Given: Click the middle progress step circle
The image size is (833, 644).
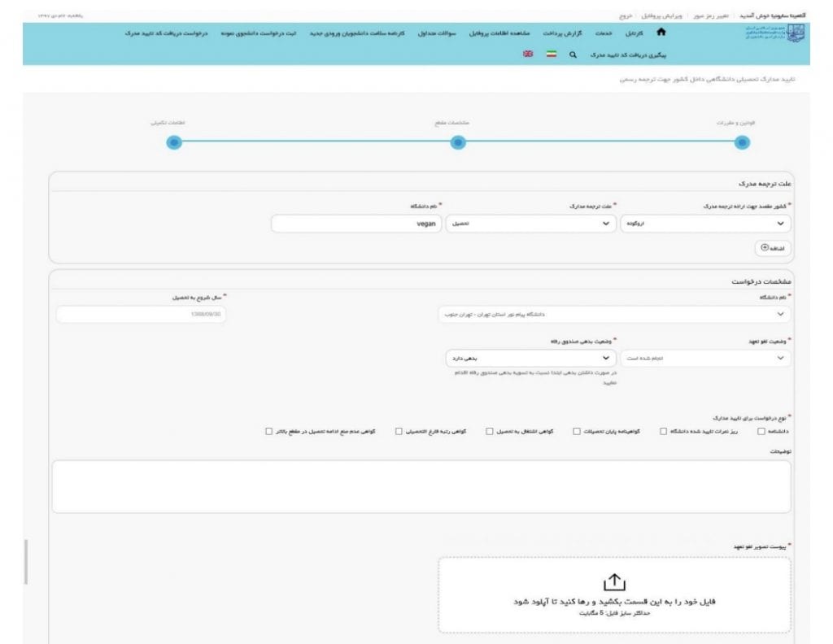Looking at the screenshot, I should 458,142.
